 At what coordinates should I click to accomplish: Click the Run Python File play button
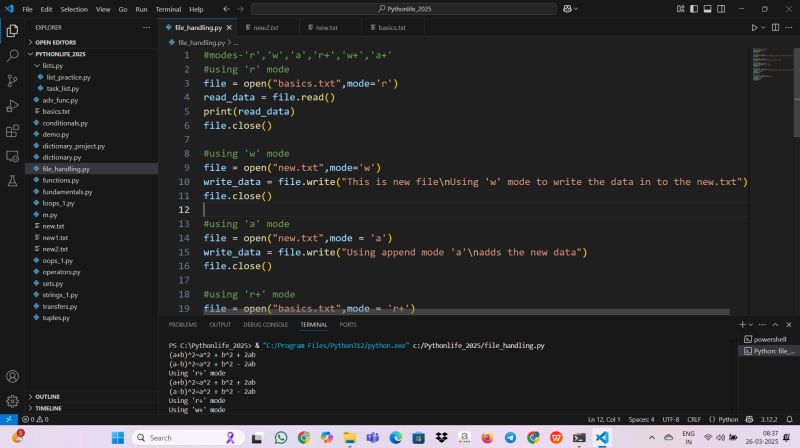tap(755, 27)
